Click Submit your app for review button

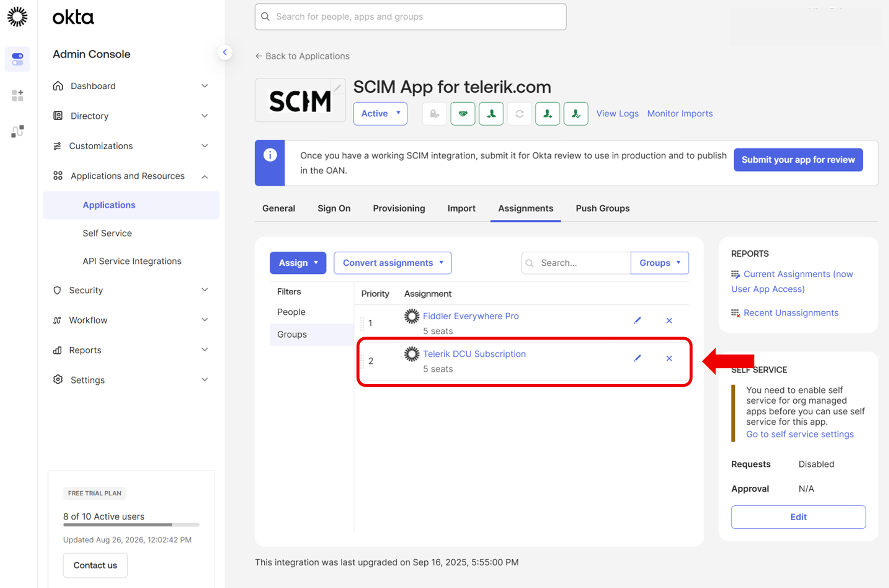(x=798, y=160)
